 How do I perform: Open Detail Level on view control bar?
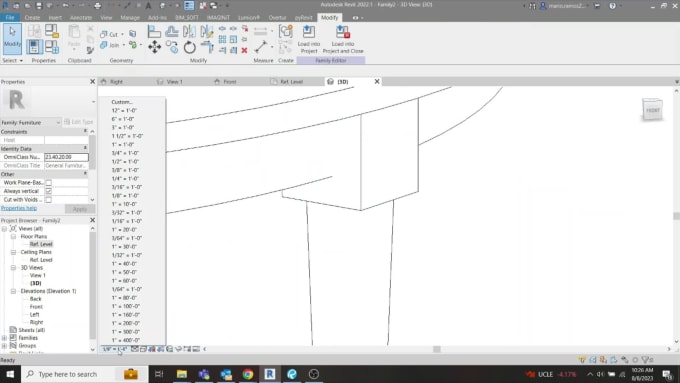pyautogui.click(x=135, y=349)
